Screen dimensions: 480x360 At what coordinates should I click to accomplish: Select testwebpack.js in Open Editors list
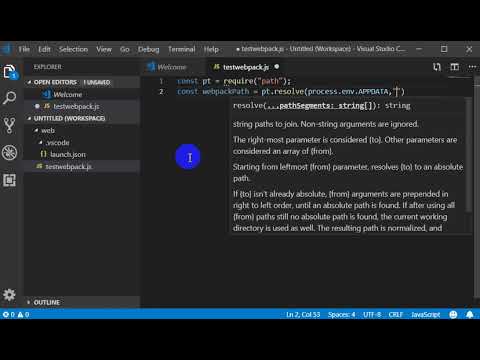click(76, 106)
